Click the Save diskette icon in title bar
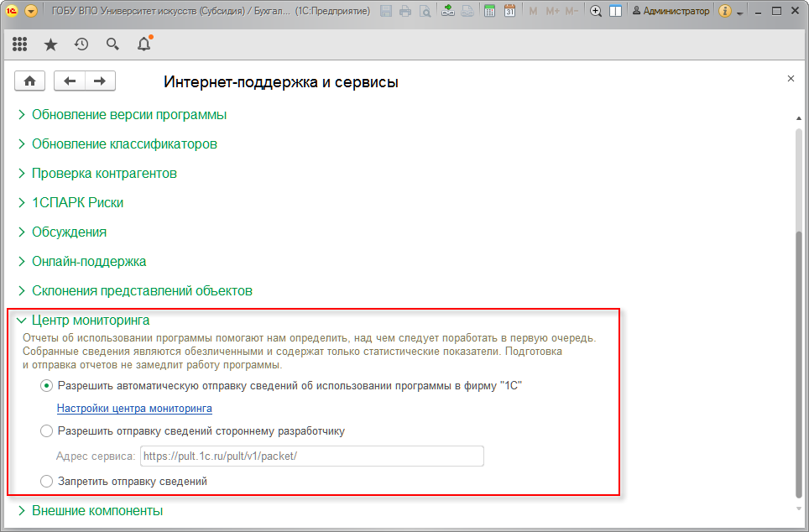This screenshot has height=532, width=809. [x=386, y=11]
